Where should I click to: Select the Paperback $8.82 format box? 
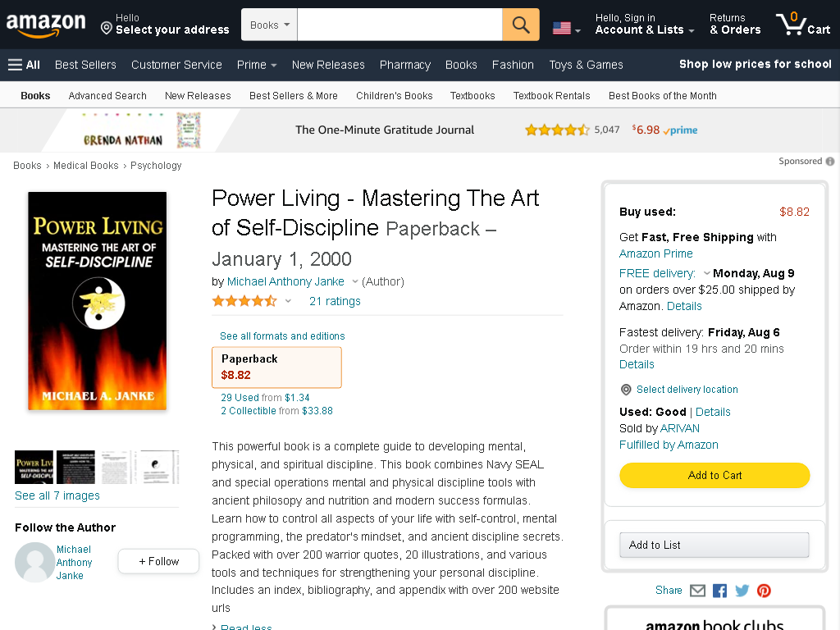[x=276, y=367]
